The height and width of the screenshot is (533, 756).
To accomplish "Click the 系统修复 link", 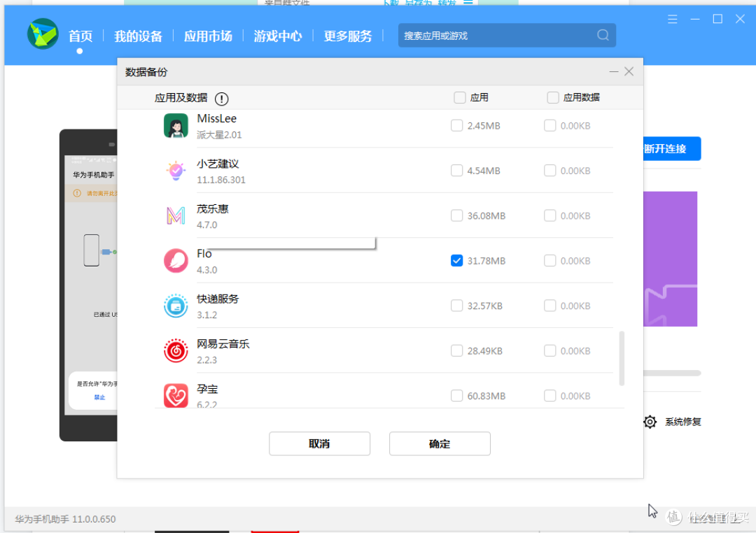I will [x=682, y=422].
